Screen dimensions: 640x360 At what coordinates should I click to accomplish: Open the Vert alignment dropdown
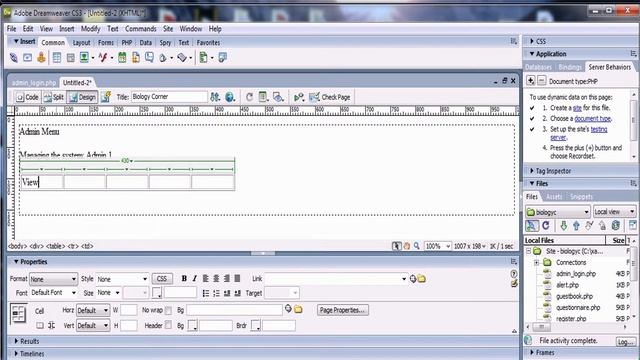point(93,326)
